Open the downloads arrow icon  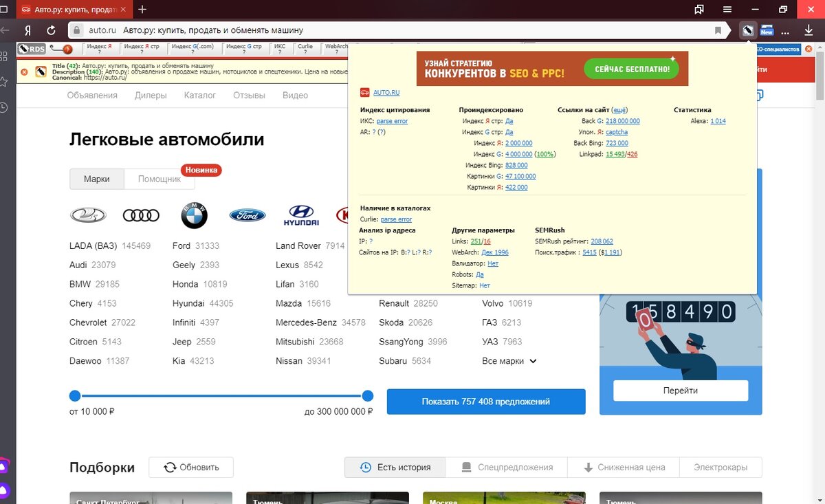click(x=808, y=30)
